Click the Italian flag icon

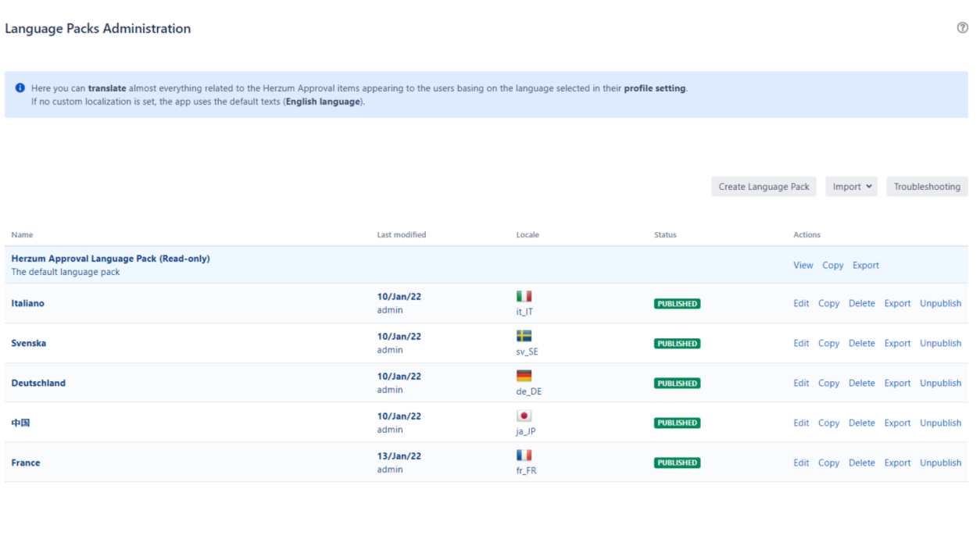(x=524, y=296)
